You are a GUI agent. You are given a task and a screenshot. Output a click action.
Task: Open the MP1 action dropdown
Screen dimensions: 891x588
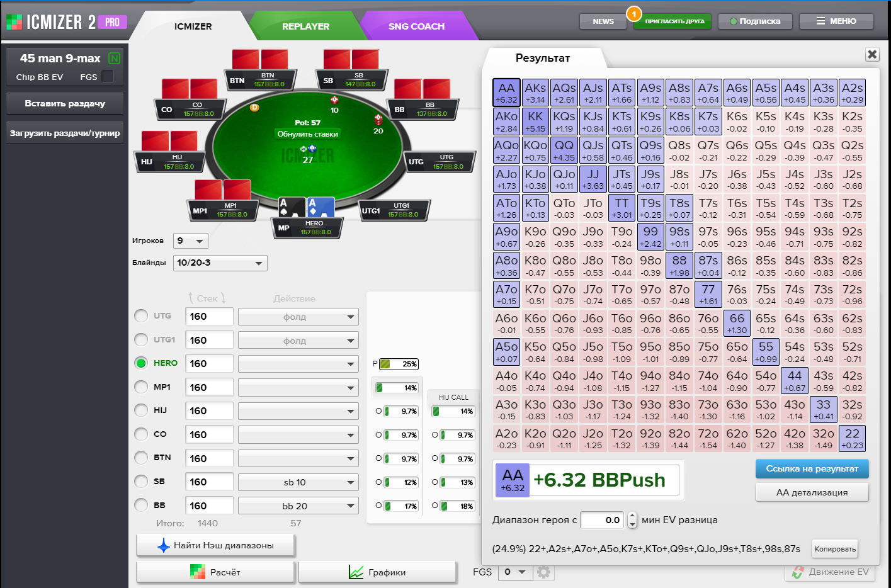[x=298, y=388]
